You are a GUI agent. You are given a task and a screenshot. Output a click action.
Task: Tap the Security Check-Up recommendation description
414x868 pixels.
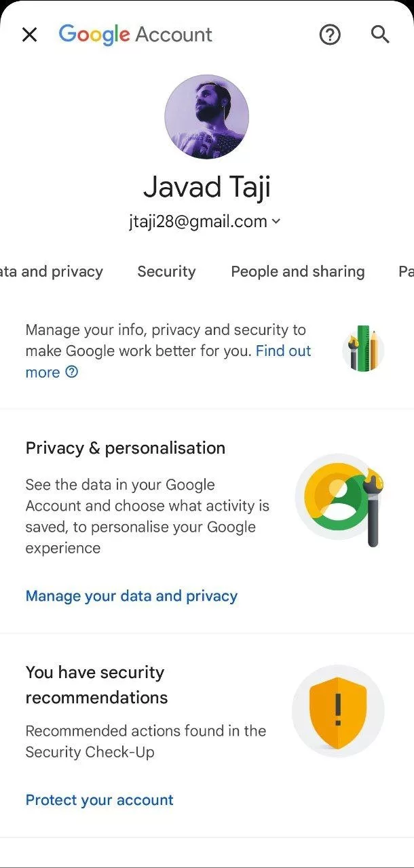pyautogui.click(x=145, y=741)
